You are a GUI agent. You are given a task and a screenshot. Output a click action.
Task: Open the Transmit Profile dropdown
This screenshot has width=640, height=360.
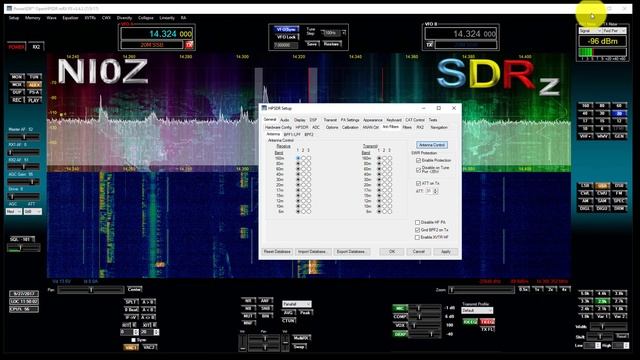tap(477, 311)
